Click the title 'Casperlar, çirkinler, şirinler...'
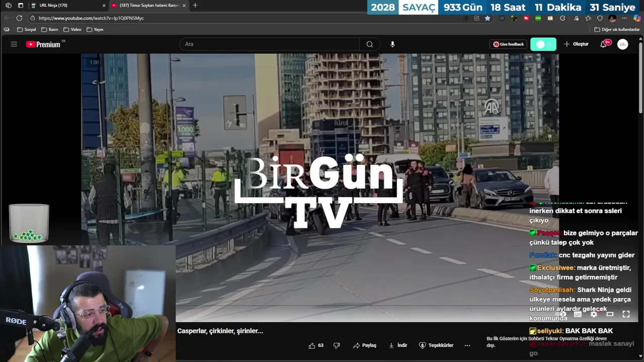Screen dimensions: 644x362 pos(220,331)
